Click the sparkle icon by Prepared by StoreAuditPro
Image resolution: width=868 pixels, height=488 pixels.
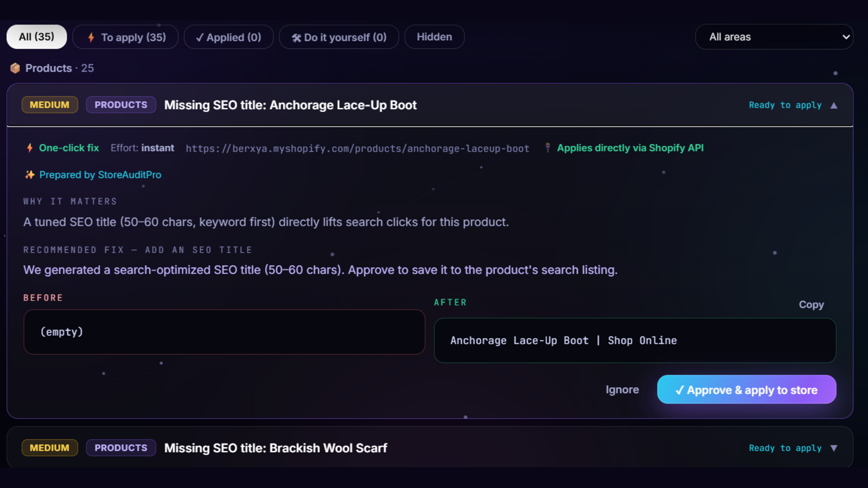tap(29, 175)
